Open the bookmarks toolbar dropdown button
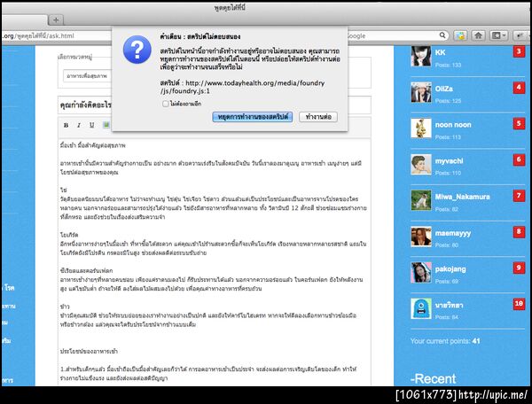The width and height of the screenshot is (532, 404). point(499,35)
